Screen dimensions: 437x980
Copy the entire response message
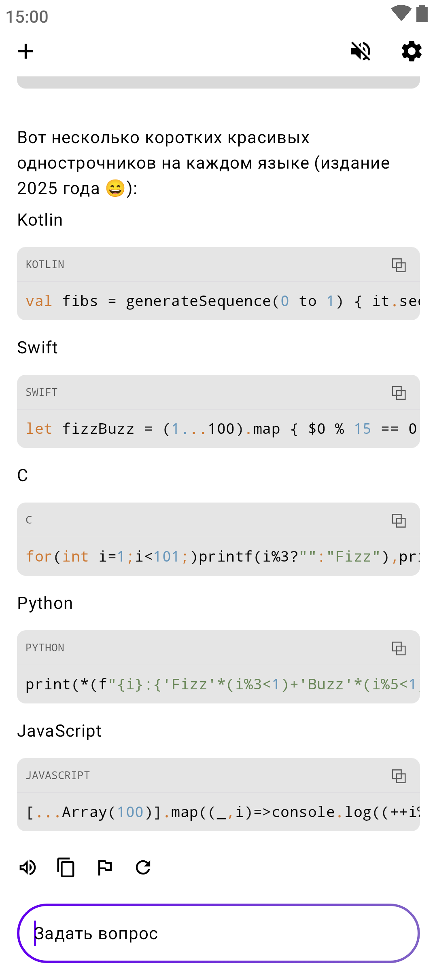(x=66, y=867)
